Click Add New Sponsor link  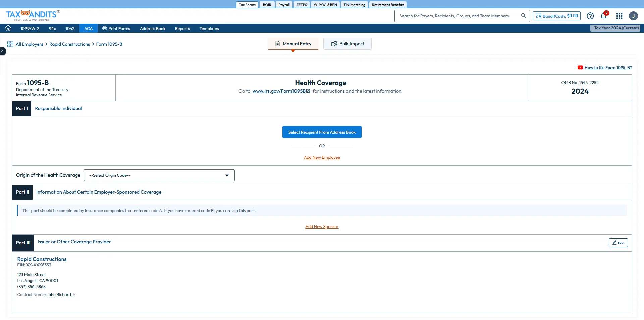[322, 227]
